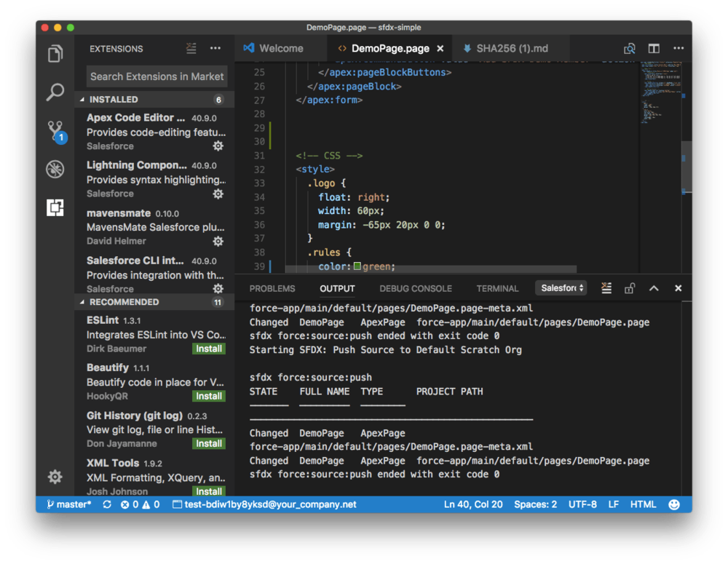Open Extensions panel more actions menu
Image resolution: width=728 pixels, height=564 pixels.
[215, 48]
